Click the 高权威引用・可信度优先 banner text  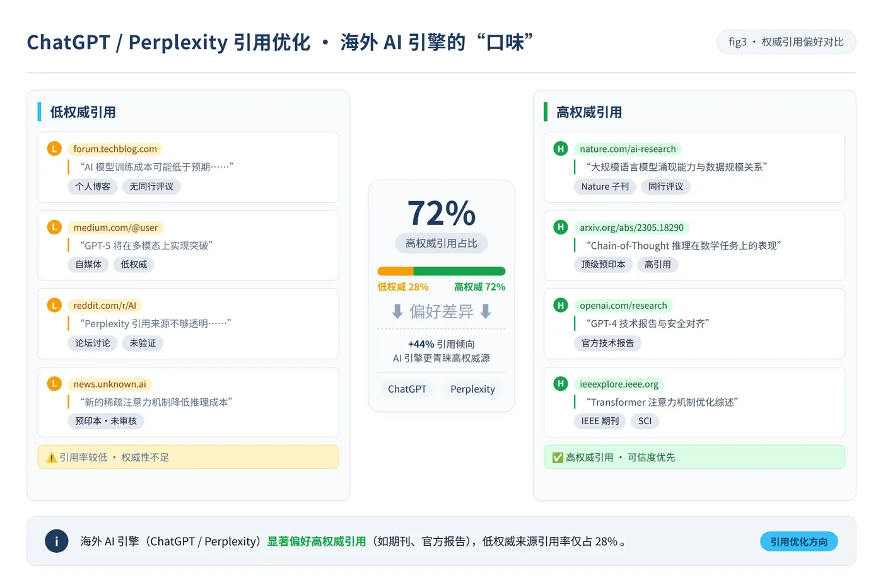click(x=620, y=458)
